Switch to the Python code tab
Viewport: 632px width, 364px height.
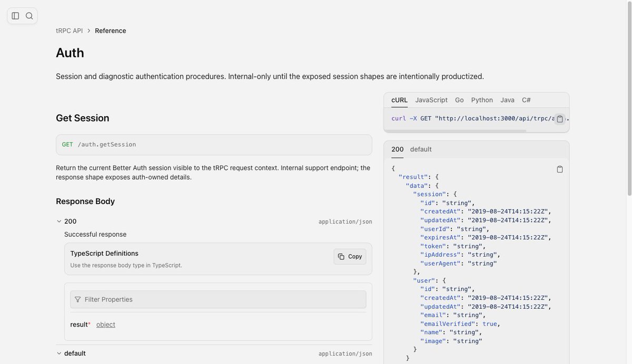482,100
